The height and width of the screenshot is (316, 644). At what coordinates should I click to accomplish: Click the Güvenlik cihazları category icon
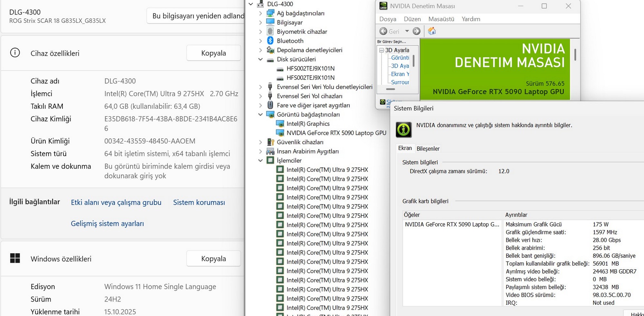click(x=270, y=142)
